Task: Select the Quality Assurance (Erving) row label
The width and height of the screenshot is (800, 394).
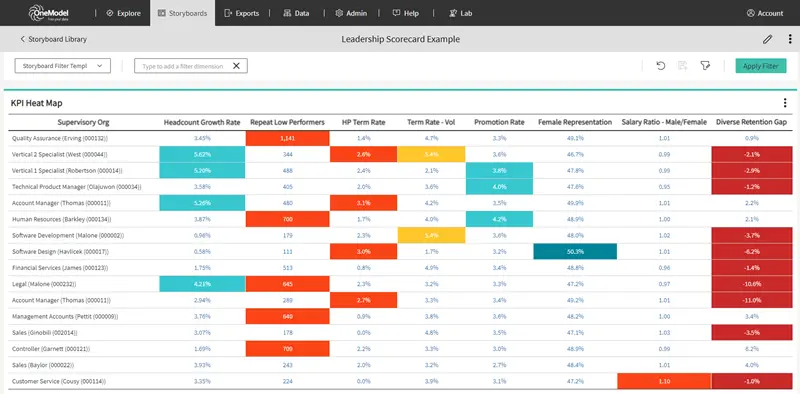Action: (x=60, y=138)
